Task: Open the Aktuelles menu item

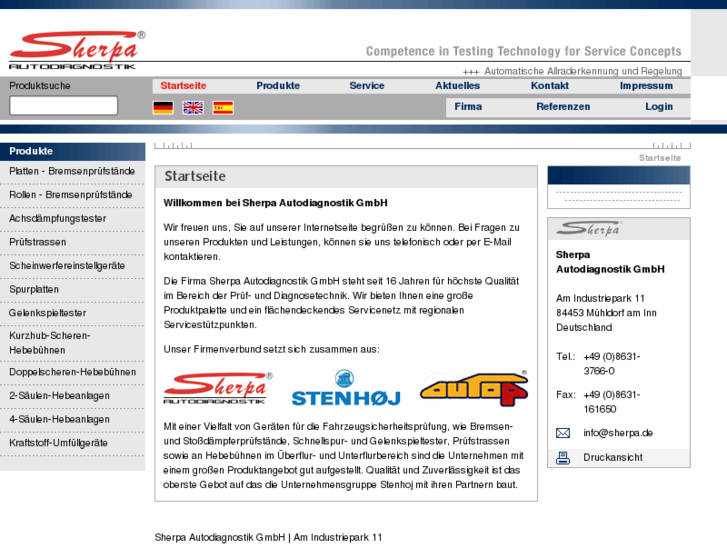Action: (458, 86)
